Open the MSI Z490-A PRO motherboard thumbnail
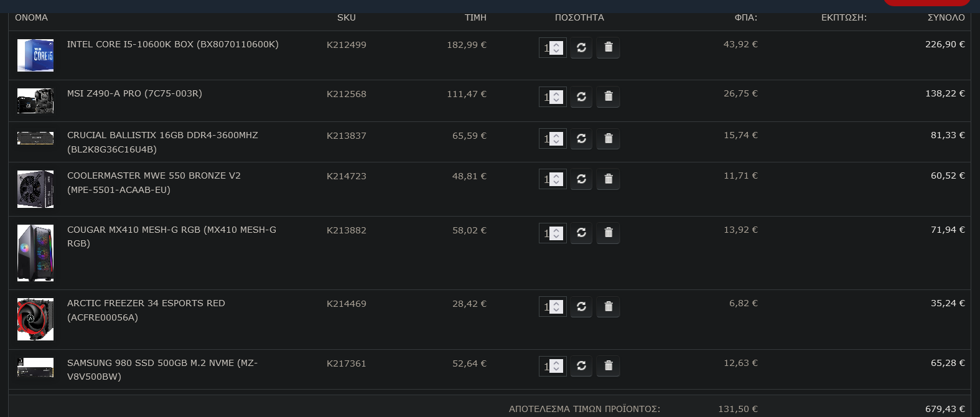980x417 pixels. pyautogui.click(x=35, y=101)
